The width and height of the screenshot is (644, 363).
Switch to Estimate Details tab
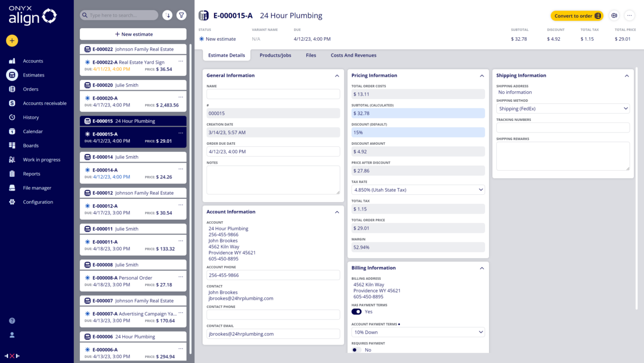click(x=226, y=55)
